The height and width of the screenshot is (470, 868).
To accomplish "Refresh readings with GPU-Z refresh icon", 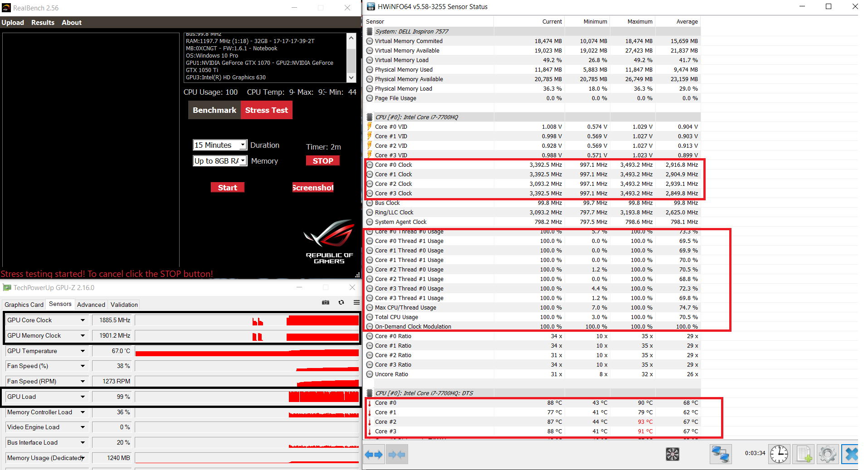I will [341, 302].
